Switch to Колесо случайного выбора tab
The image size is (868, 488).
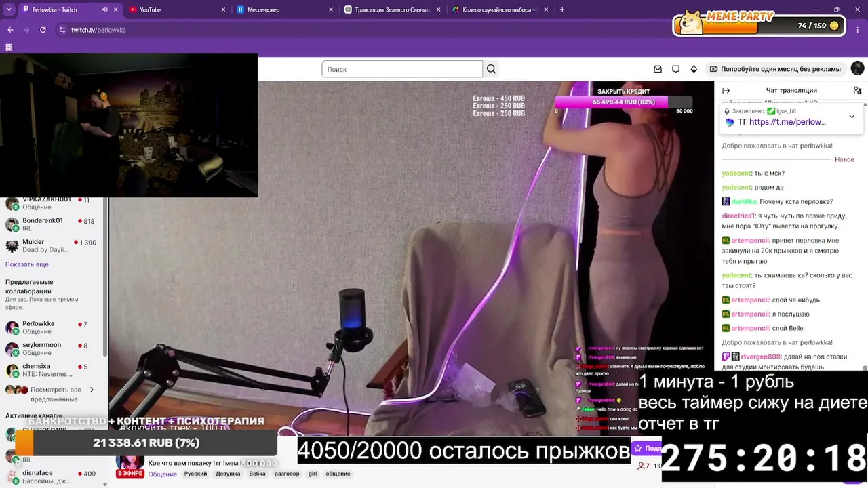click(500, 9)
